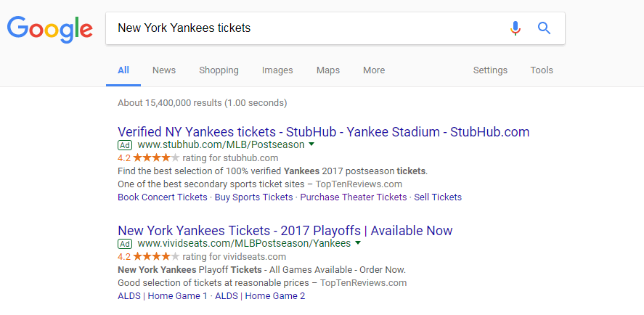This screenshot has width=644, height=315.
Task: Follow the Sell Tickets sitelink
Action: click(x=438, y=197)
